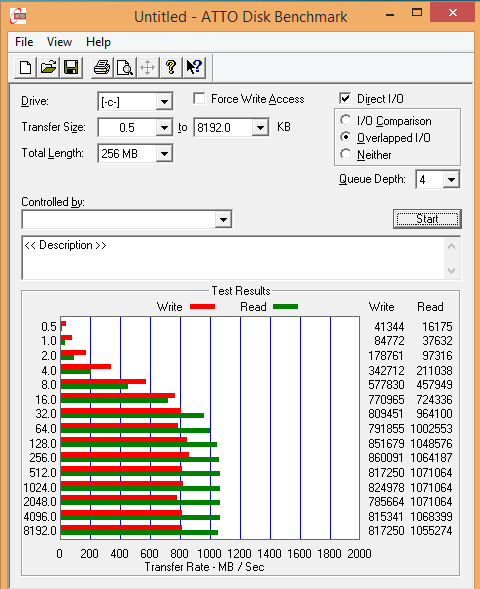Click read value 1064187
Image resolution: width=480 pixels, height=589 pixels.
pos(431,458)
